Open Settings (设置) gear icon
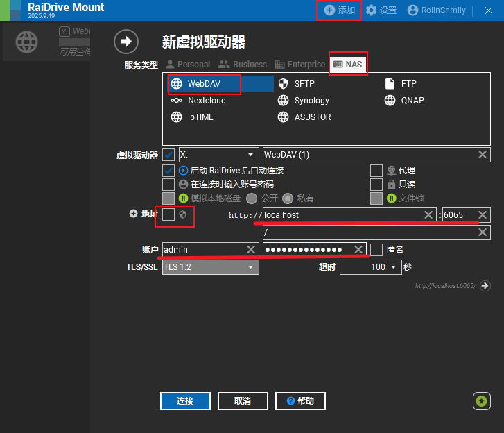Image resolution: width=504 pixels, height=433 pixels. coord(371,10)
